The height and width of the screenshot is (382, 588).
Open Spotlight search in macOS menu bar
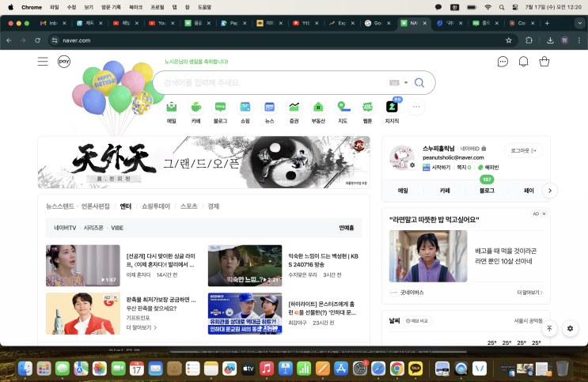pyautogui.click(x=502, y=7)
